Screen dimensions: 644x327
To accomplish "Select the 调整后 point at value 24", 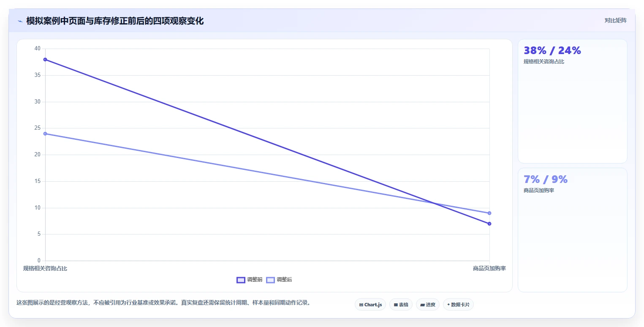I will [x=45, y=134].
